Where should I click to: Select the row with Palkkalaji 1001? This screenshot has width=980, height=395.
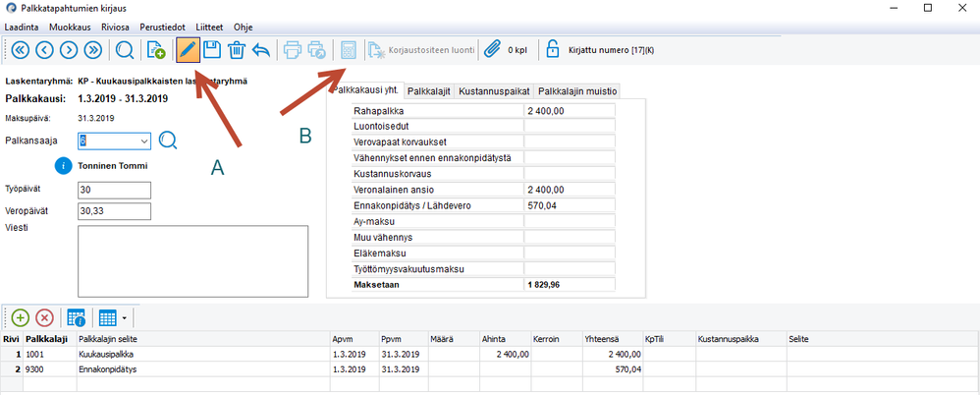pyautogui.click(x=490, y=355)
